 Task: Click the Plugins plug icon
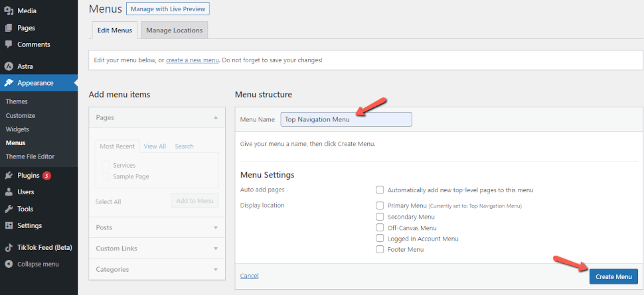[9, 176]
